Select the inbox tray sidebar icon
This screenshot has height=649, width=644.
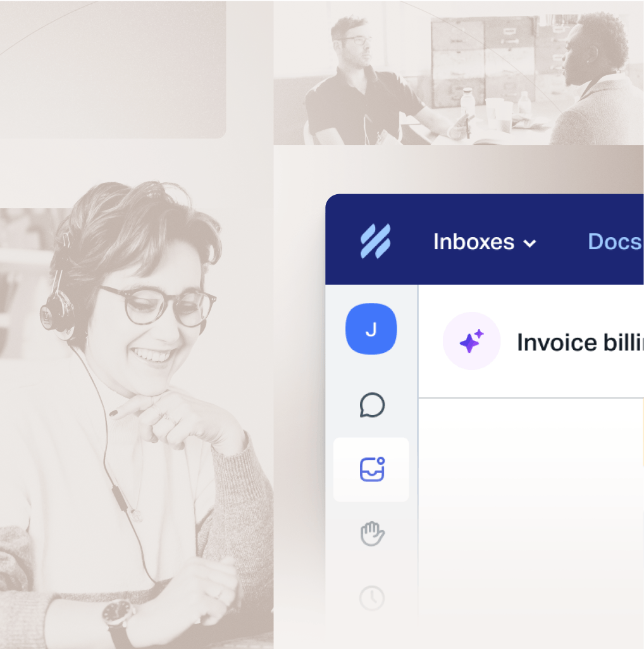(372, 469)
